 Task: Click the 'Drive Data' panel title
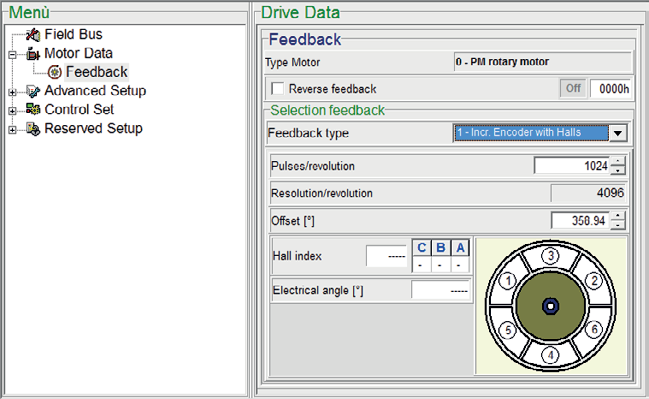[x=300, y=12]
